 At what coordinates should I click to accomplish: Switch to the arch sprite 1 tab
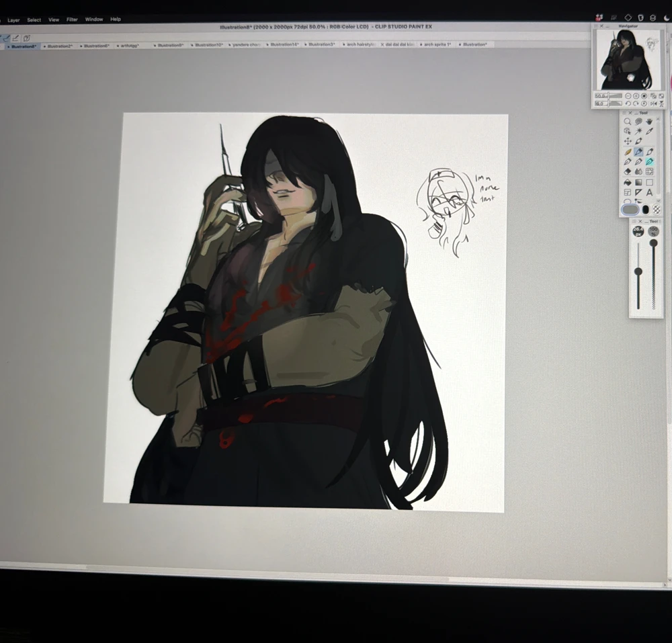click(x=437, y=44)
